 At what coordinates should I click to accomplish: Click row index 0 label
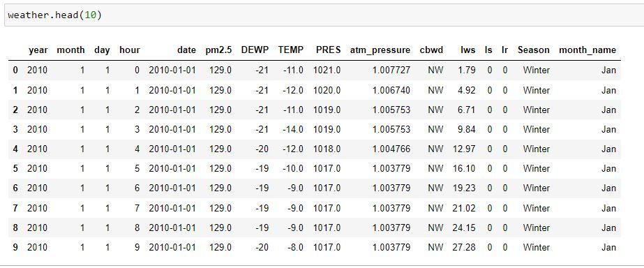tap(15, 70)
